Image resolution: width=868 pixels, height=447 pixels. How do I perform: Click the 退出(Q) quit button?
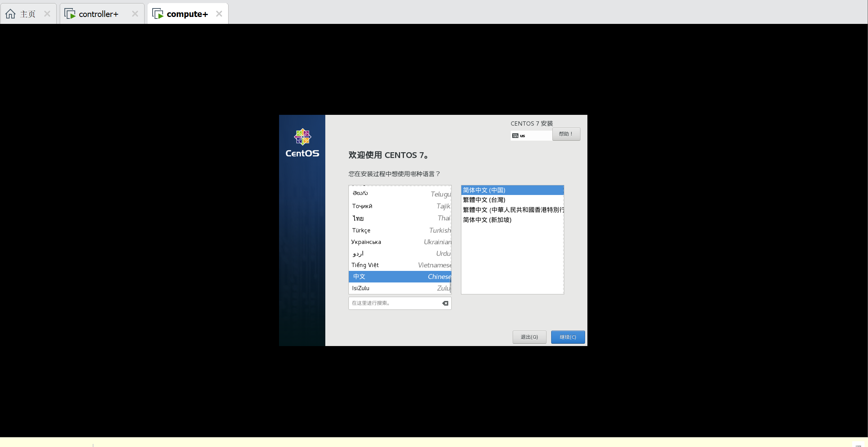click(529, 337)
